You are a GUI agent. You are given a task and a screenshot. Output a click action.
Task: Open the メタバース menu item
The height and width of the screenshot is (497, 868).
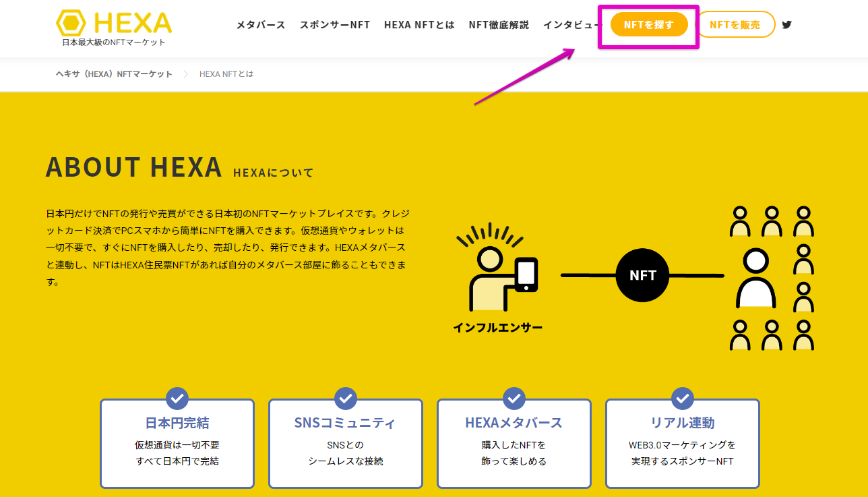pos(261,25)
